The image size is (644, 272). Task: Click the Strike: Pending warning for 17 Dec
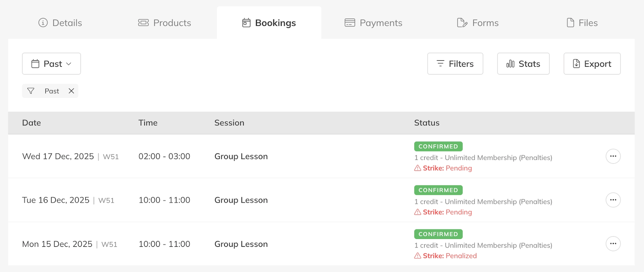click(x=443, y=168)
